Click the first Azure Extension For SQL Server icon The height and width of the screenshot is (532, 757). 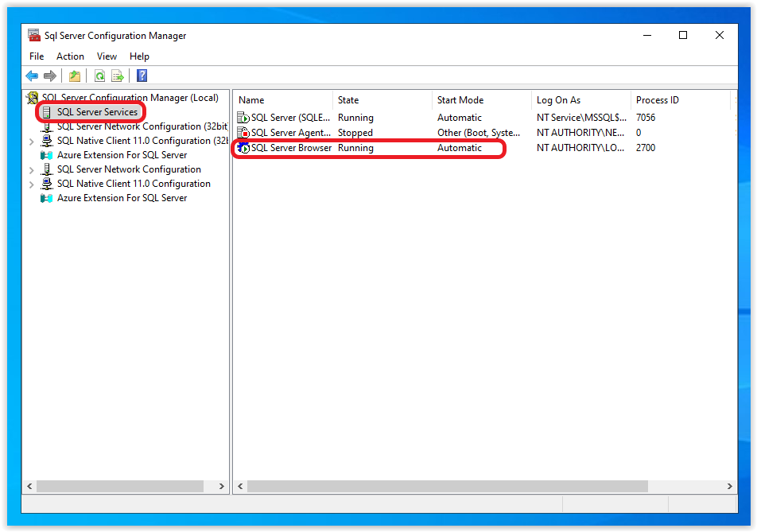(x=46, y=155)
